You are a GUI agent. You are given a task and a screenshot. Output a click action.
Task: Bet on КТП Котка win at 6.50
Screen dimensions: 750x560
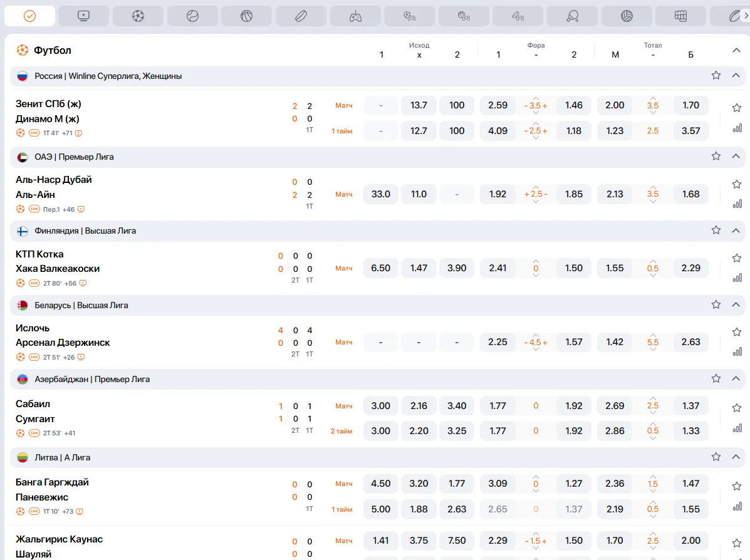(x=380, y=268)
